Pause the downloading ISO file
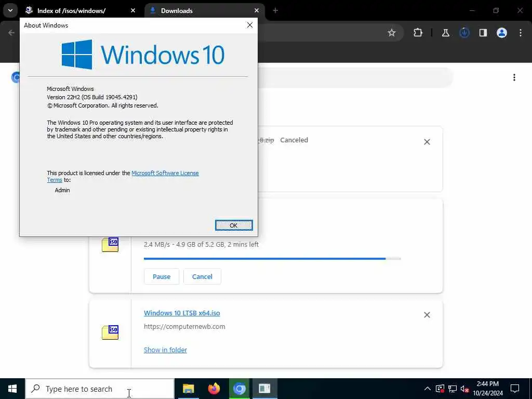Image resolution: width=532 pixels, height=399 pixels. pyautogui.click(x=162, y=276)
